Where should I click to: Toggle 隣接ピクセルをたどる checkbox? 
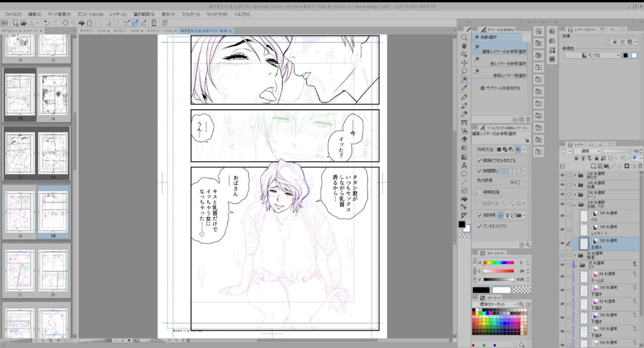coord(479,160)
